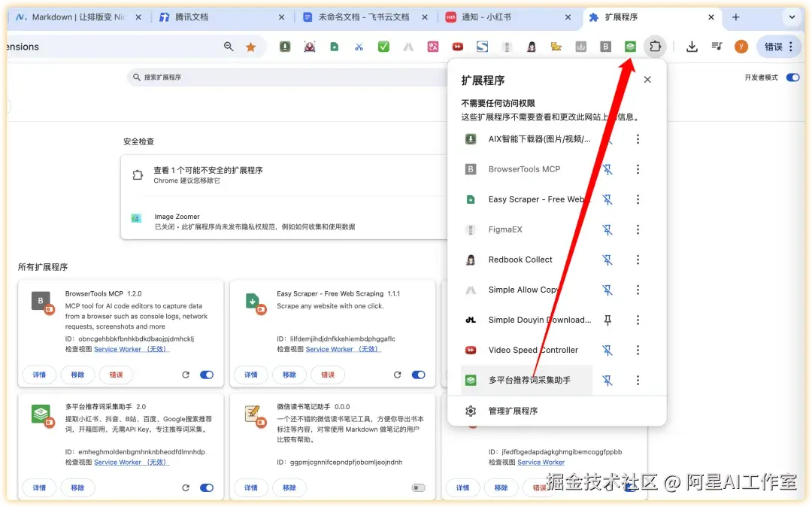
Task: Pin 多平台推荐词采集助手 in the popup
Action: pyautogui.click(x=607, y=380)
